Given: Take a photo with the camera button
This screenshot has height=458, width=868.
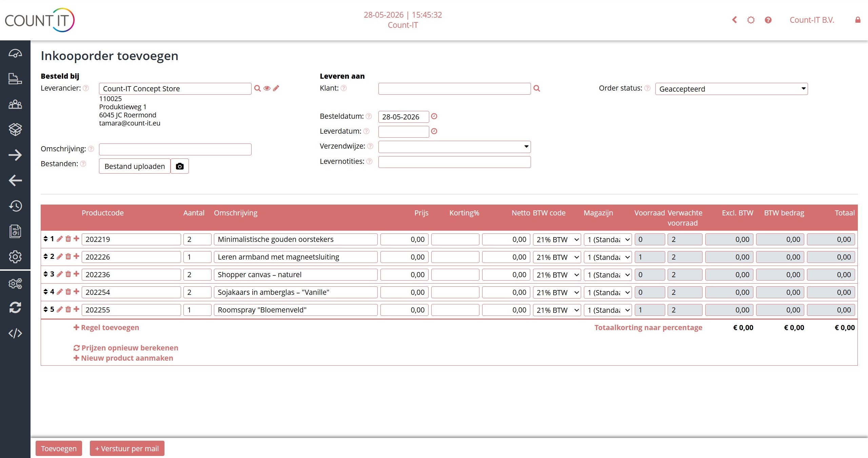Looking at the screenshot, I should point(180,166).
